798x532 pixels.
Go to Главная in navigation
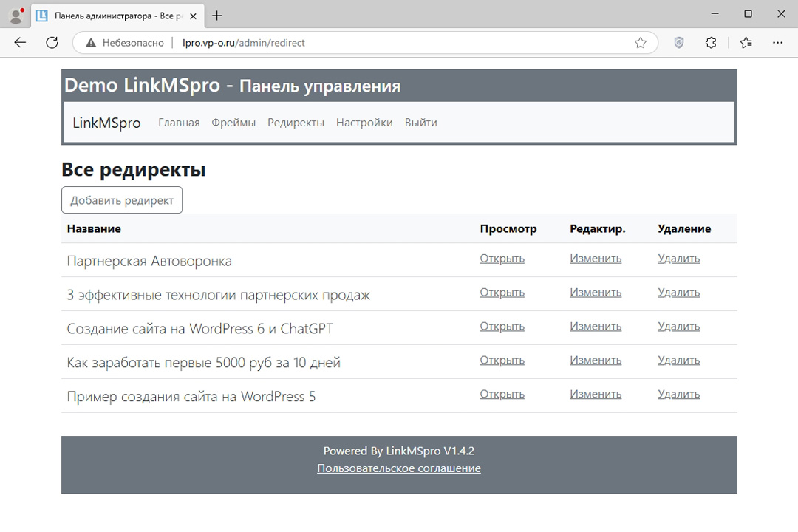179,123
